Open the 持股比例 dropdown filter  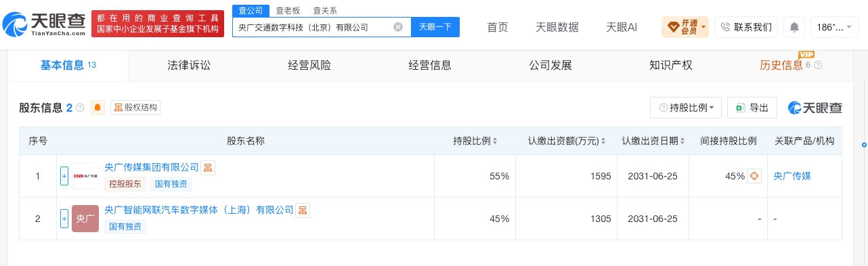(x=686, y=108)
